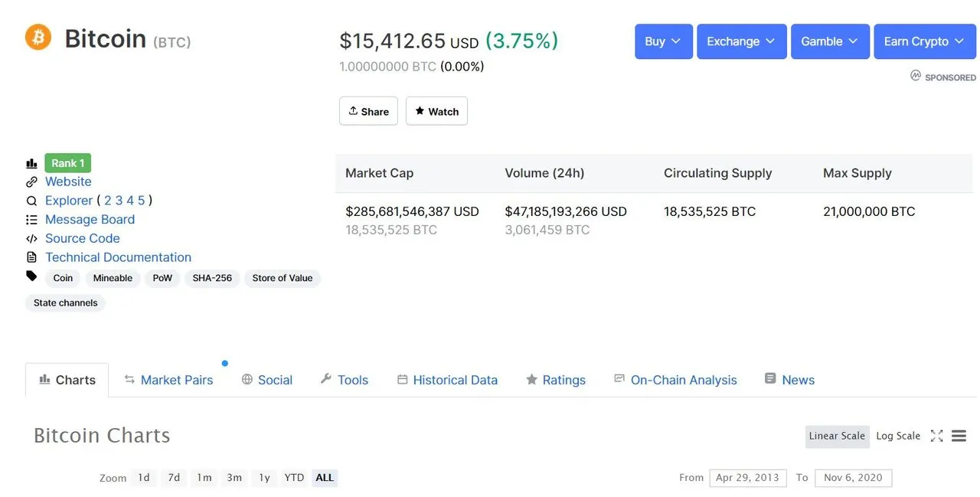Click the code brackets icon beside Source Code
This screenshot has height=497, width=980.
[x=31, y=239]
